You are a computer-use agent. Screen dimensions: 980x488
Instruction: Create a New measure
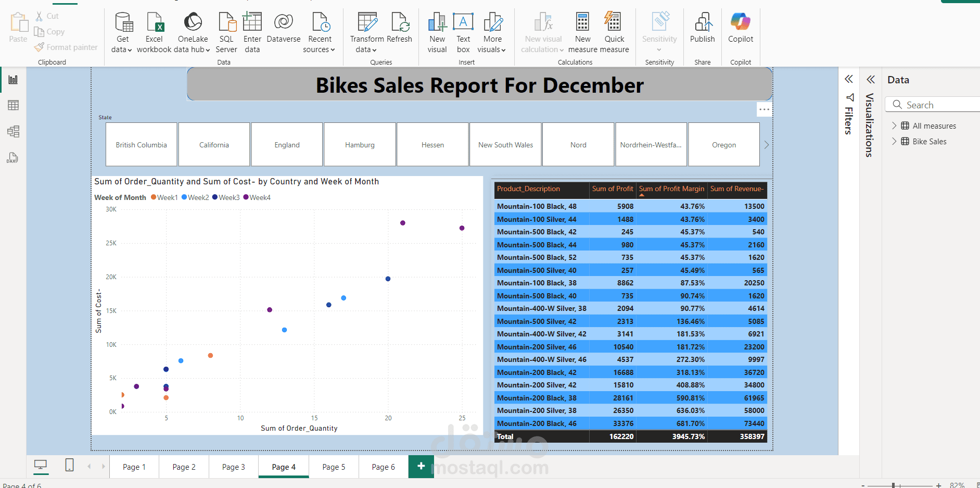coord(582,33)
